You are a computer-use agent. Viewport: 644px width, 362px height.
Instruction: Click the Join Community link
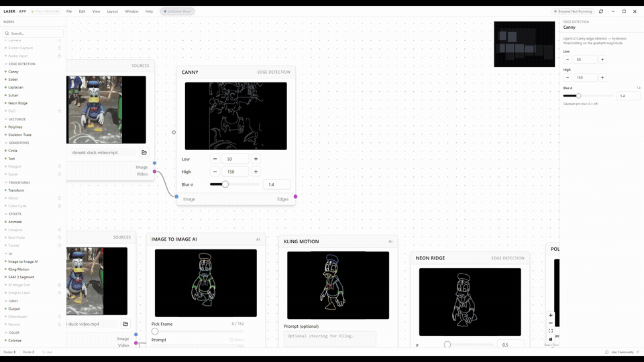click(x=623, y=352)
